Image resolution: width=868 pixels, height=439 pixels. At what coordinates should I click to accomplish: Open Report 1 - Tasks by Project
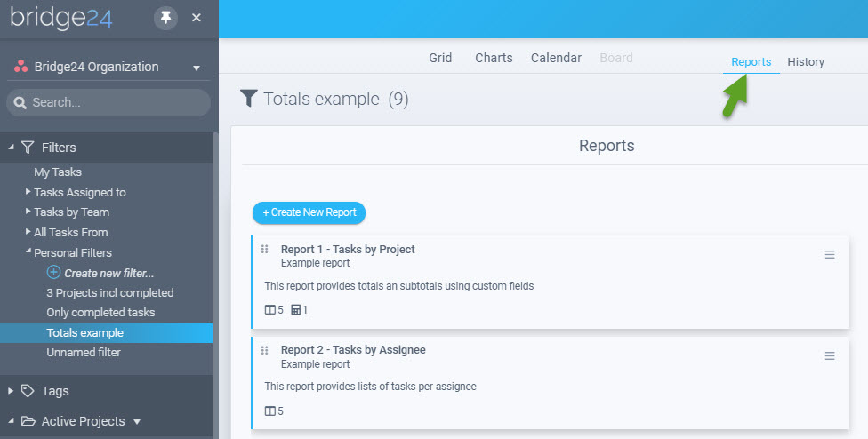pos(348,250)
